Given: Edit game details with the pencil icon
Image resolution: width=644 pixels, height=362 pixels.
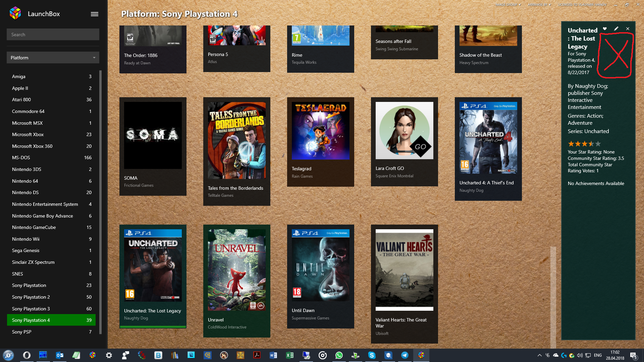Looking at the screenshot, I should (616, 29).
